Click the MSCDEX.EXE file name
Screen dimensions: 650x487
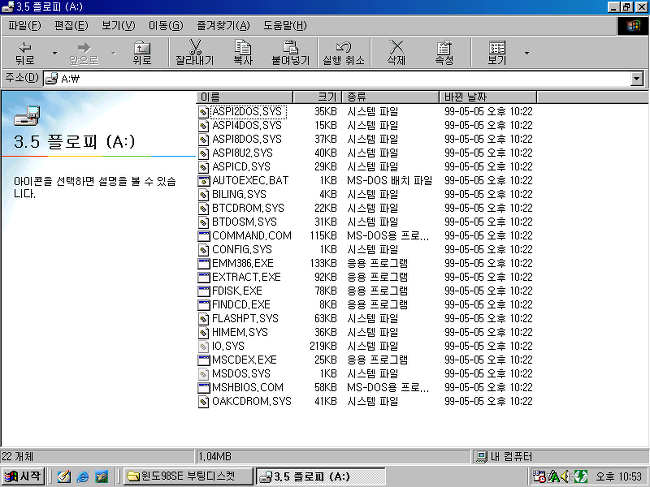tap(244, 360)
